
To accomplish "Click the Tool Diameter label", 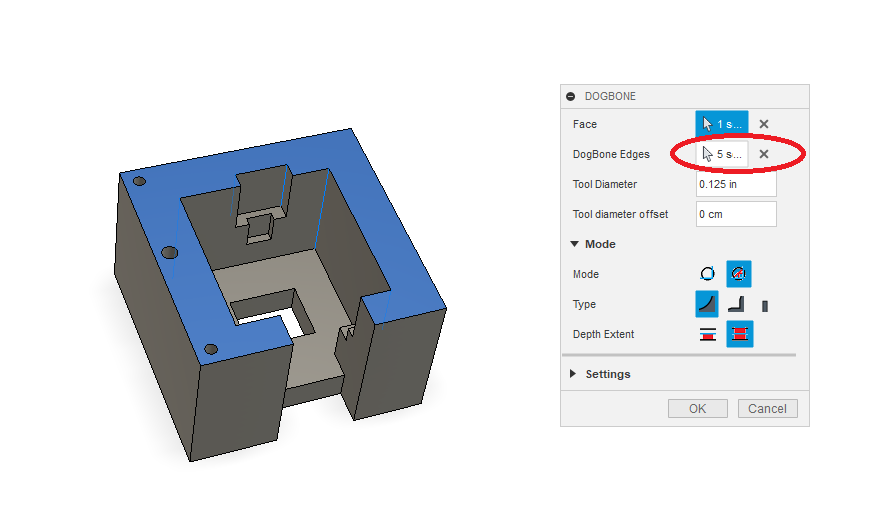I will [x=605, y=184].
